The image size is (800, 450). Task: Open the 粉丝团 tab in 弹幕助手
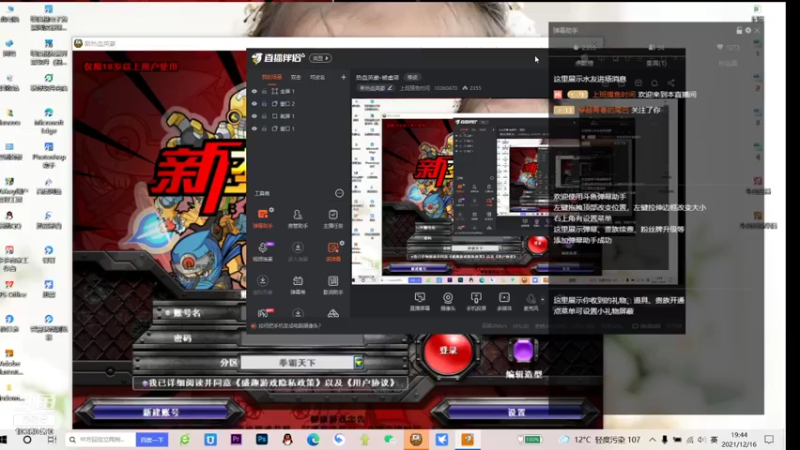(x=728, y=63)
